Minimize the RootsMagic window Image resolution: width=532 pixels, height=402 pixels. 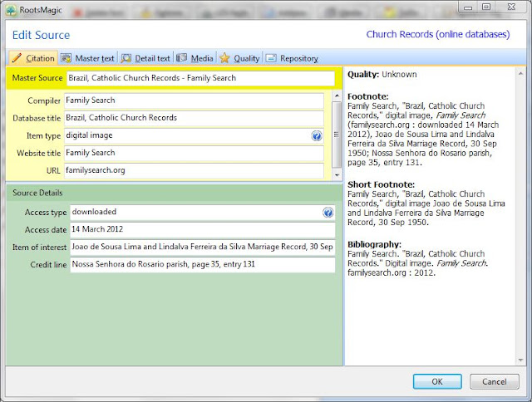[468, 7]
